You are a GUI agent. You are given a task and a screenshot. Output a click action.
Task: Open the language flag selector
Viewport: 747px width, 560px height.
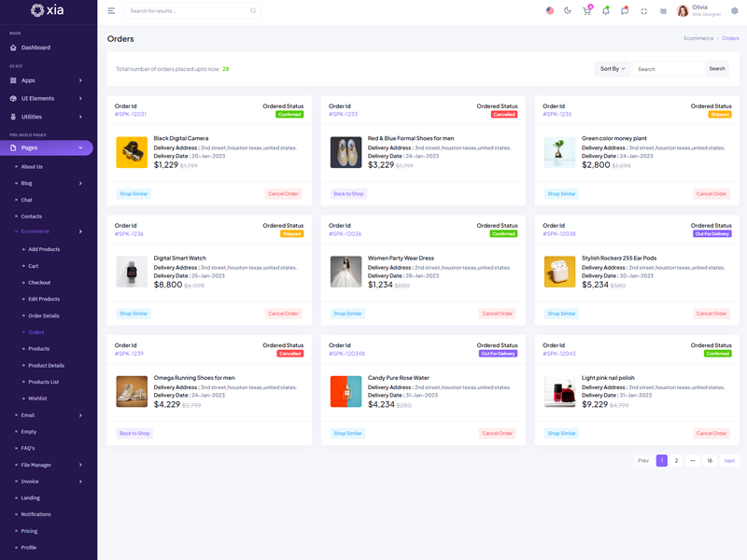549,11
